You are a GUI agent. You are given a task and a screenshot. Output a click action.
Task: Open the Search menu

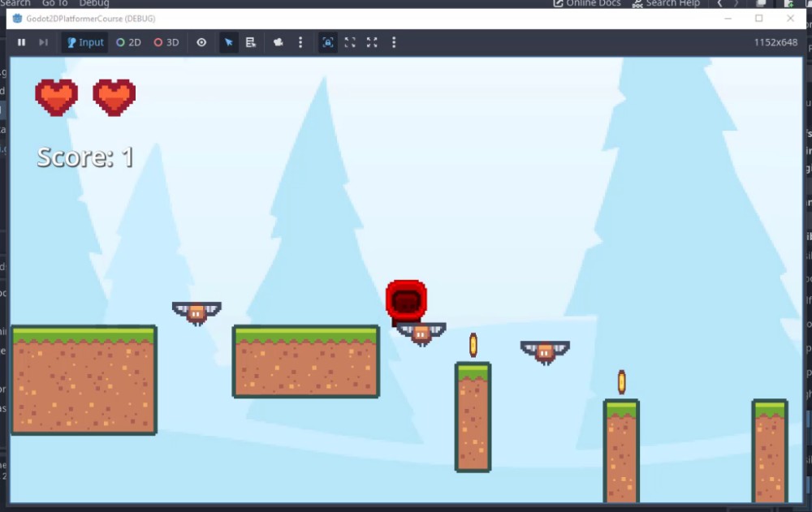(15, 3)
